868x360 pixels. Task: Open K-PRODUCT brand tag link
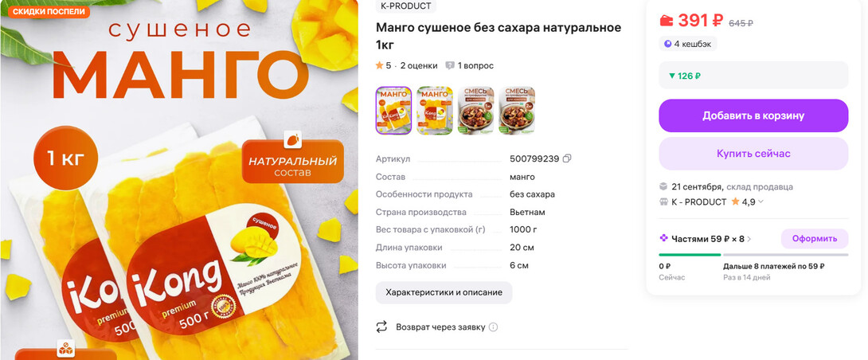tap(406, 6)
